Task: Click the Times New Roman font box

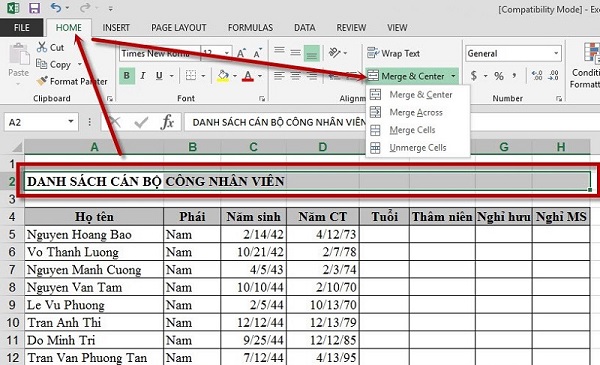Action: [159, 53]
